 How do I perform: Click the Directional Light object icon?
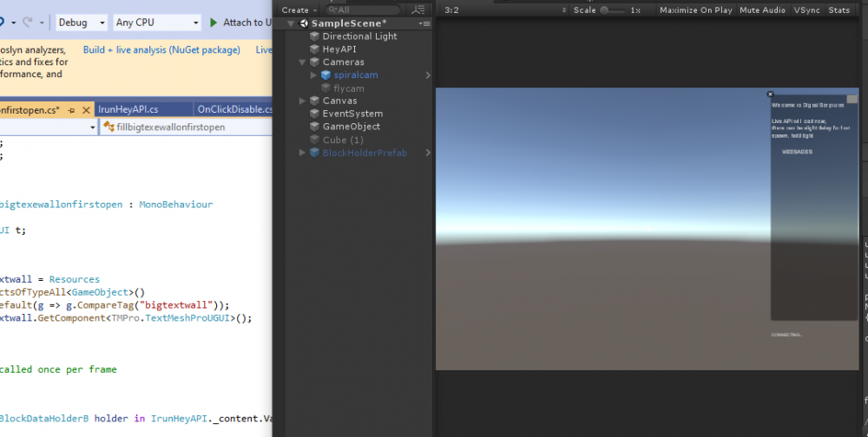click(x=314, y=36)
